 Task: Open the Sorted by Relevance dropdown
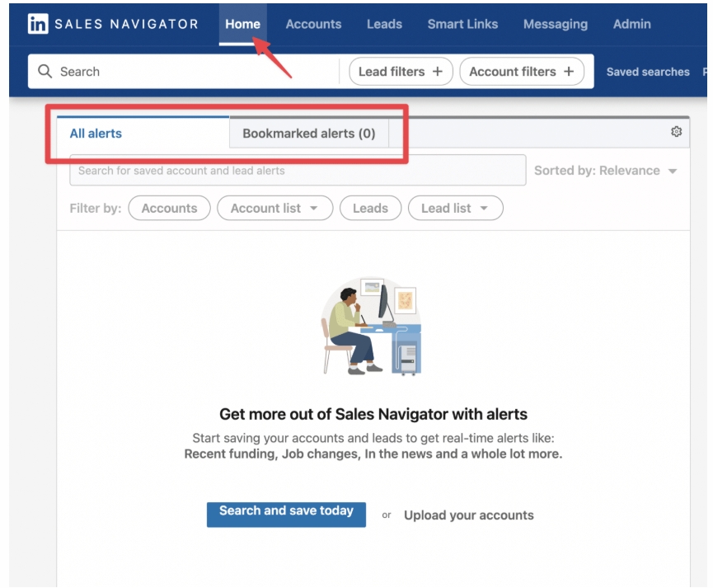point(605,171)
